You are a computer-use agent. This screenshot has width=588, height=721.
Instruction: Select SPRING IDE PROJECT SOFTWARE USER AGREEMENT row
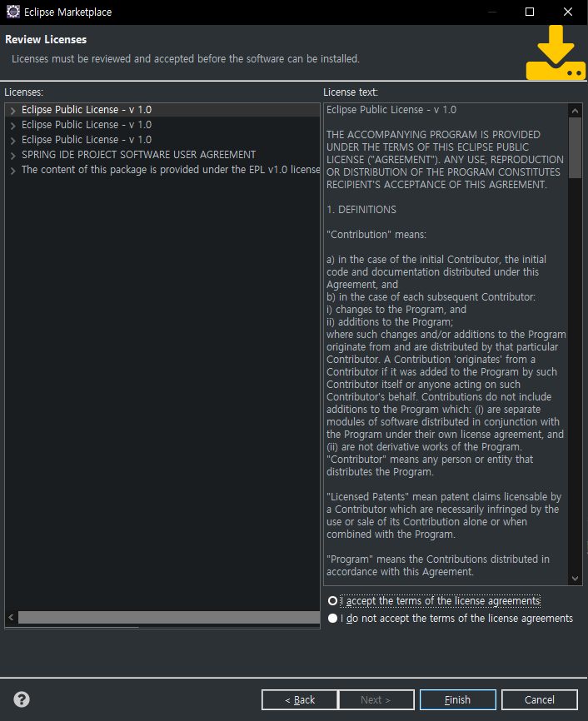coord(138,155)
